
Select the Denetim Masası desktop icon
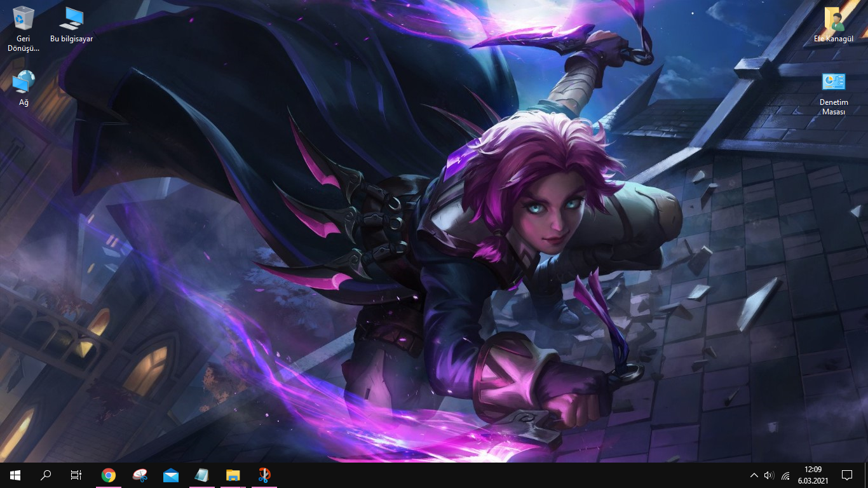pyautogui.click(x=834, y=93)
